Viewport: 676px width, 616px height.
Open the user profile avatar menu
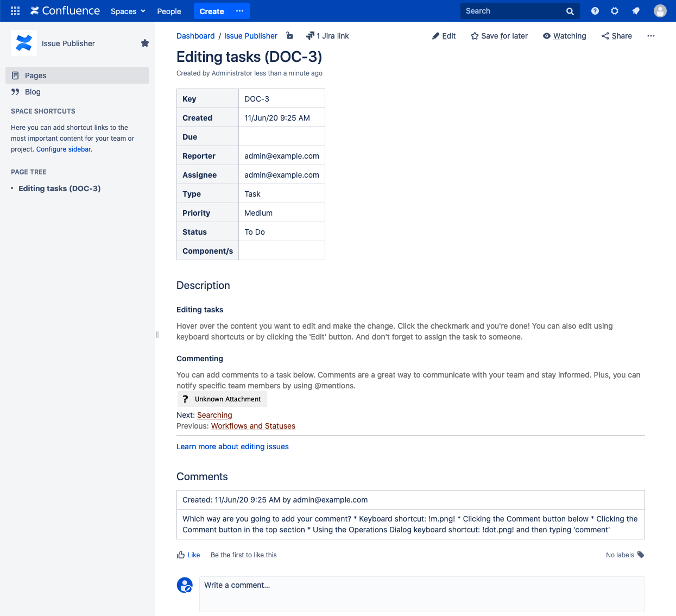pos(660,11)
